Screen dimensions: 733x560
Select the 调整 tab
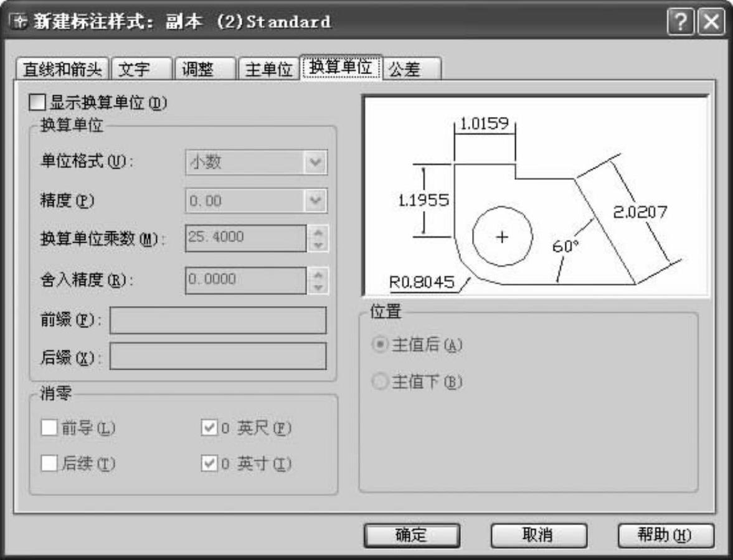[x=206, y=69]
